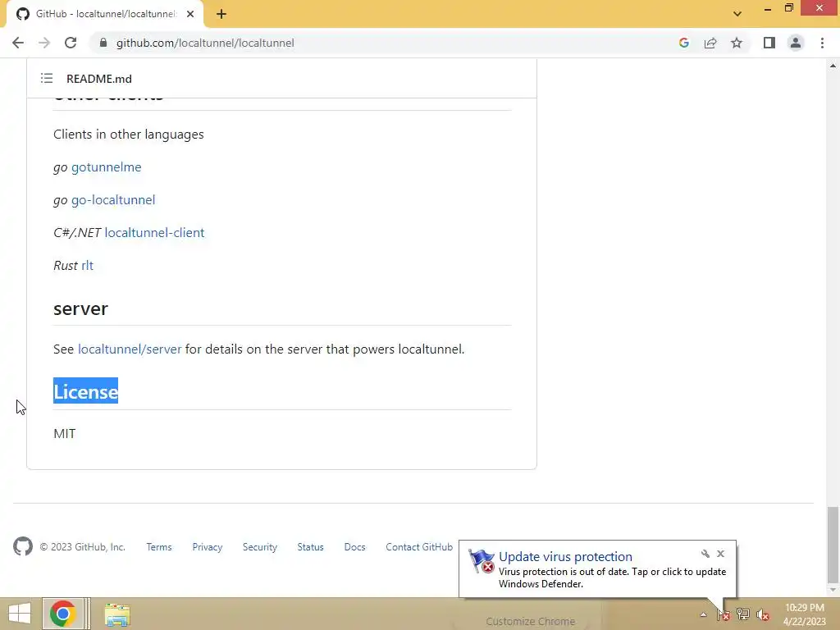Screen dimensions: 840x630
Task: Share this page icon
Action: point(710,43)
